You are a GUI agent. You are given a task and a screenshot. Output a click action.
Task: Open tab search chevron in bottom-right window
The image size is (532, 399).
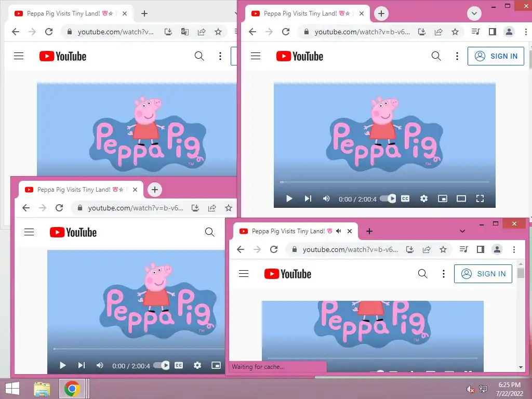click(462, 231)
